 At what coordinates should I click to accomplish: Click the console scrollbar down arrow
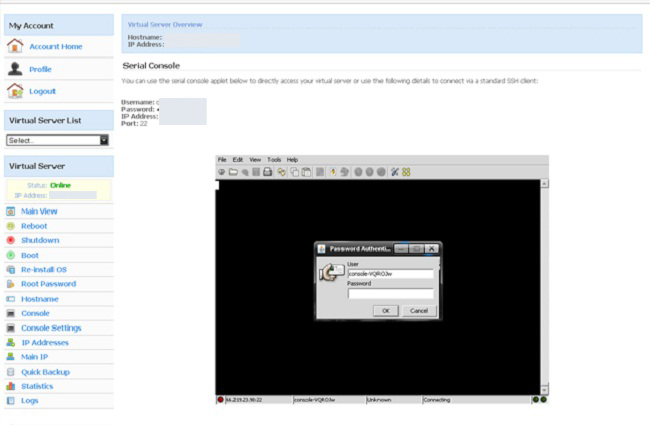tap(544, 389)
